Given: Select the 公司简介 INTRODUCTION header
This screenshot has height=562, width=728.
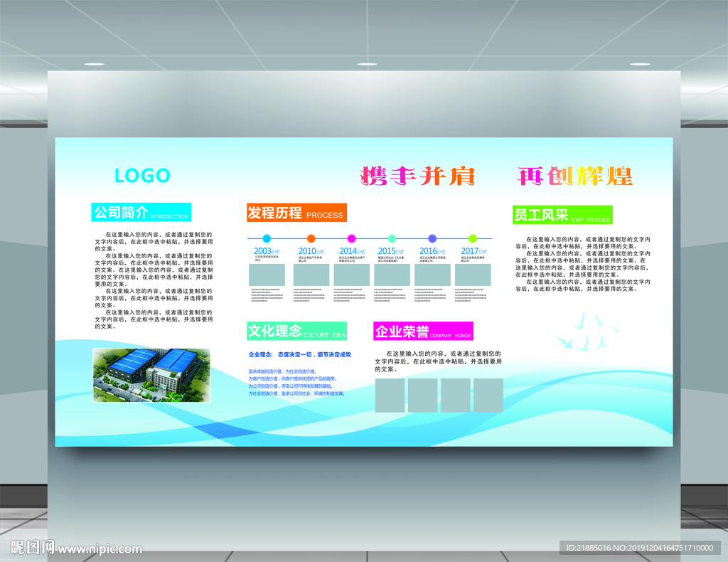Looking at the screenshot, I should tap(141, 212).
